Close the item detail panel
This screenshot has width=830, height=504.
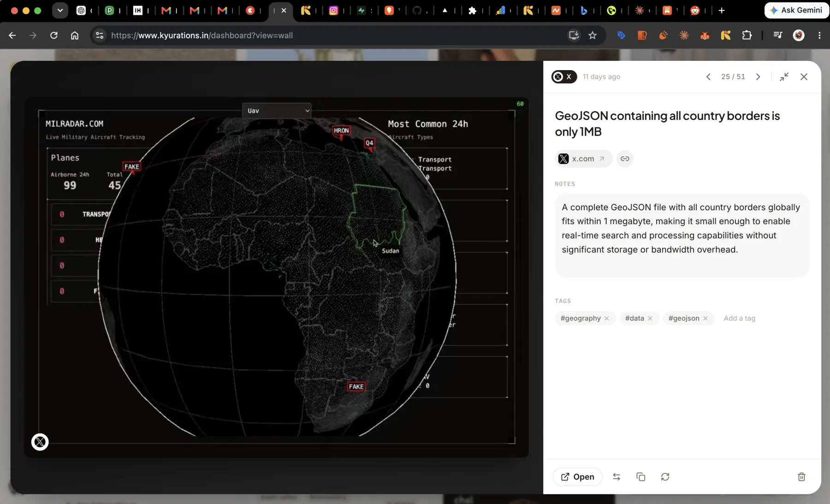coord(804,77)
